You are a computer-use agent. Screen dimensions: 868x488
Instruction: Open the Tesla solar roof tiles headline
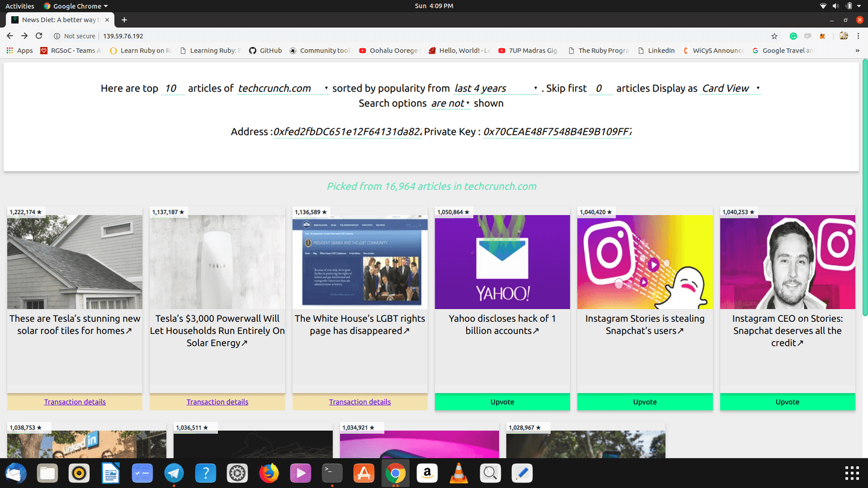click(75, 325)
